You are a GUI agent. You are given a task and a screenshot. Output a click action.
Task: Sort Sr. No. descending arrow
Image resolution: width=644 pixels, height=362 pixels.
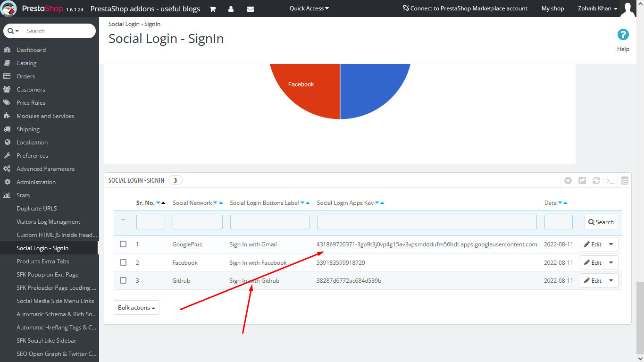[158, 203]
